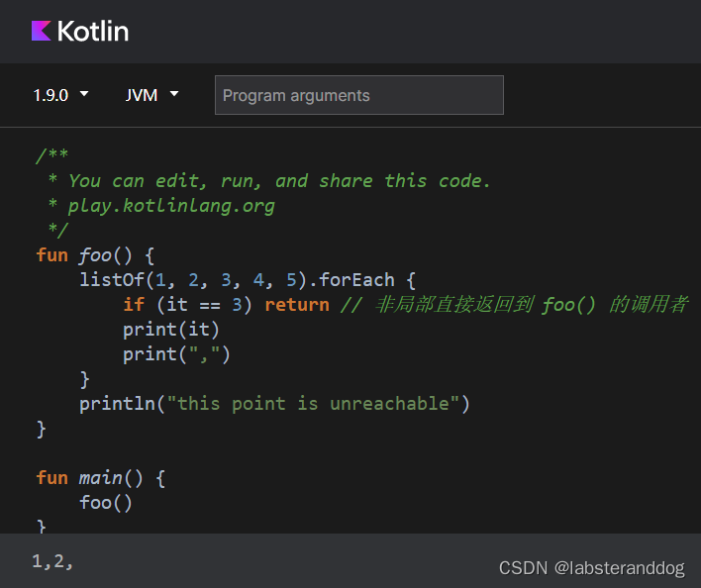Click the comment text play.kotlinlang.org
This screenshot has height=588, width=701.
tap(171, 206)
